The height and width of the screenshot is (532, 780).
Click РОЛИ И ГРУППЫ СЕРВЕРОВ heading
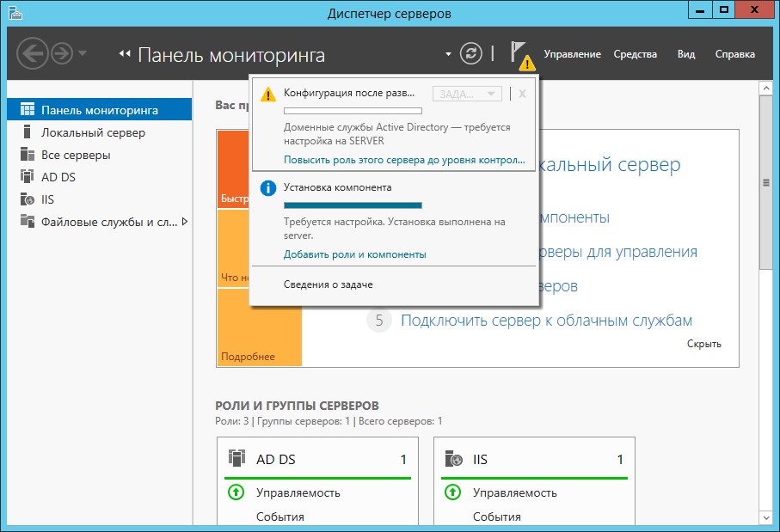(x=297, y=406)
